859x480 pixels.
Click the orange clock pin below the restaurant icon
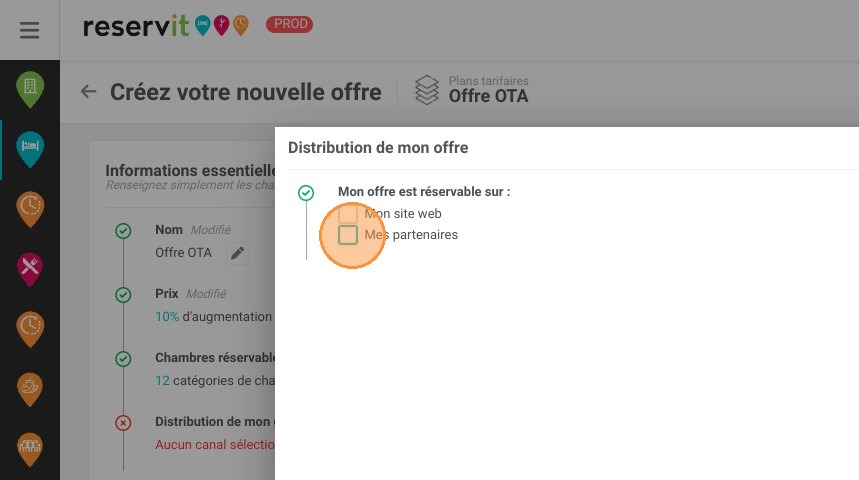tap(30, 329)
